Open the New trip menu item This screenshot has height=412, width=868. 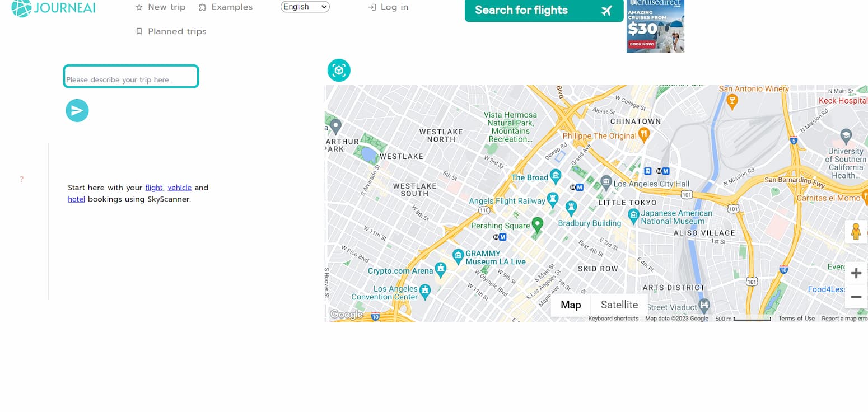pos(161,7)
